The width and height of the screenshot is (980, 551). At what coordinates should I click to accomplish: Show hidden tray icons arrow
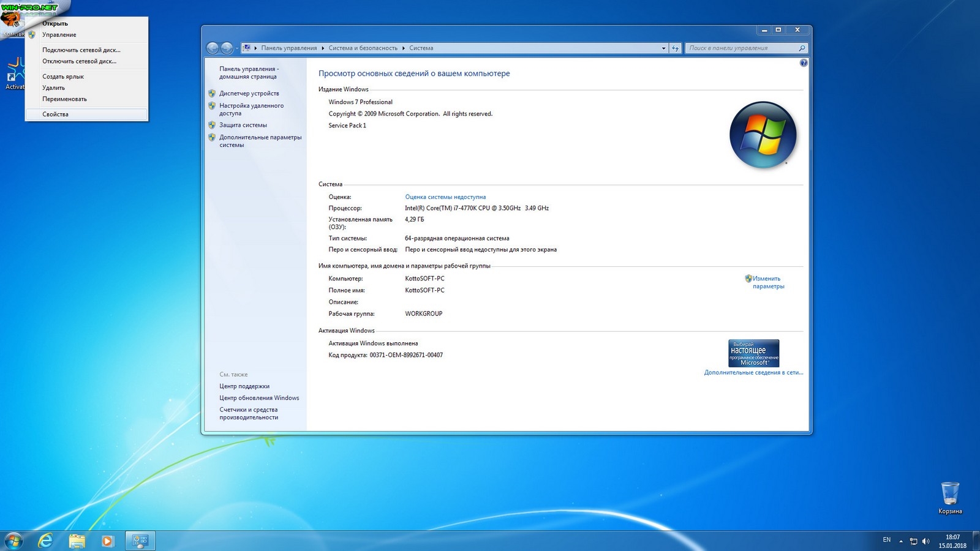(x=901, y=541)
